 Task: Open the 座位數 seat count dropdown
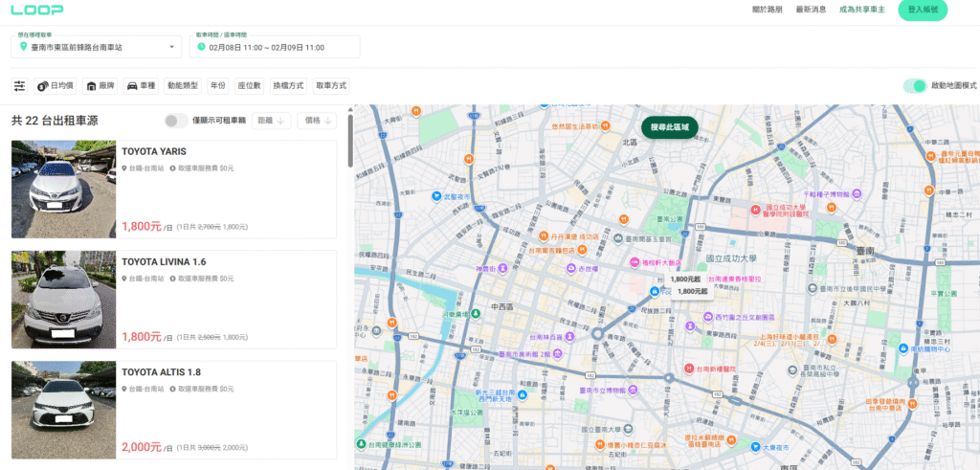(249, 86)
